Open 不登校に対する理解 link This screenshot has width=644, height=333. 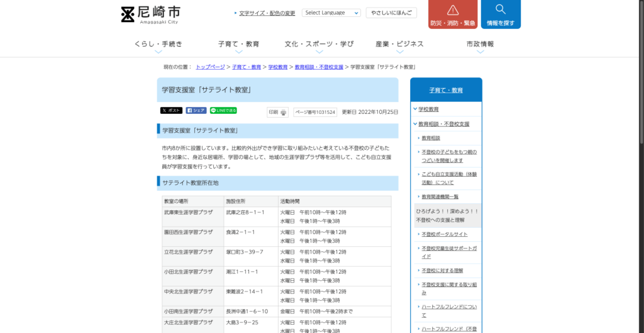click(442, 271)
